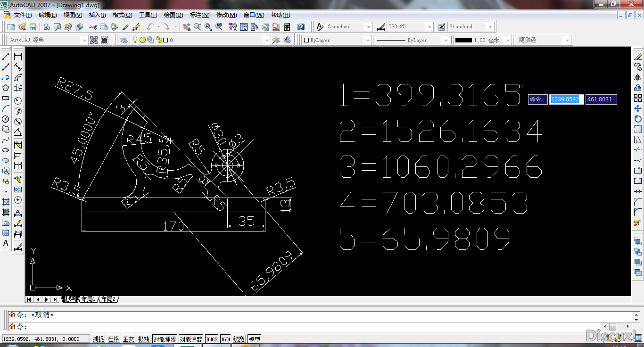Toggle DUCS dynamic UCS in status bar
644x347 pixels.
[x=212, y=339]
